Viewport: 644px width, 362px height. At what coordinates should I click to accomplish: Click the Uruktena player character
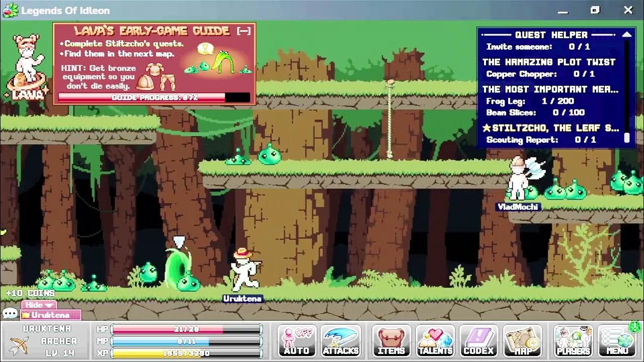pos(246,269)
